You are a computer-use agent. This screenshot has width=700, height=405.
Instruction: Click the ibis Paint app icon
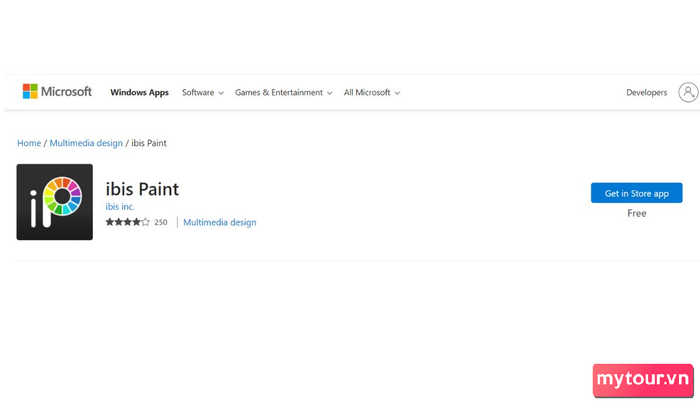coord(55,202)
